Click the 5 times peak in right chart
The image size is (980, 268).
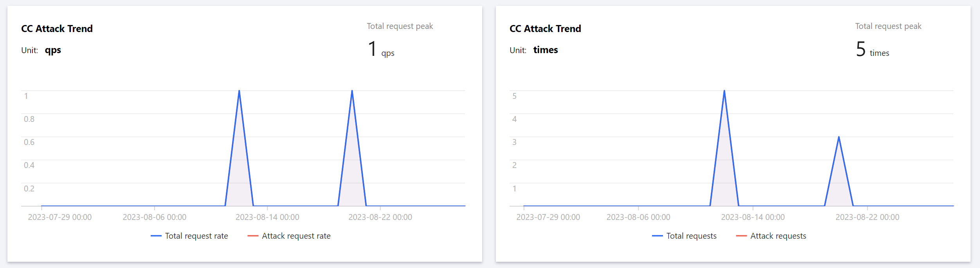pos(724,91)
